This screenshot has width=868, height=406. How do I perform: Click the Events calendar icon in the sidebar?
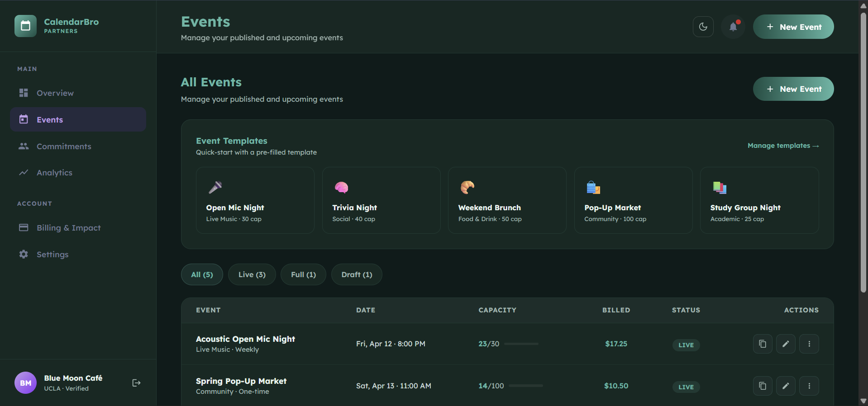coord(24,119)
